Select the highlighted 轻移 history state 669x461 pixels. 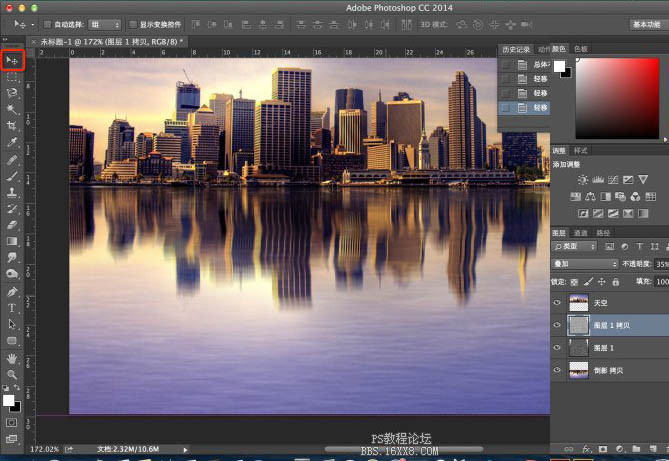(x=524, y=108)
